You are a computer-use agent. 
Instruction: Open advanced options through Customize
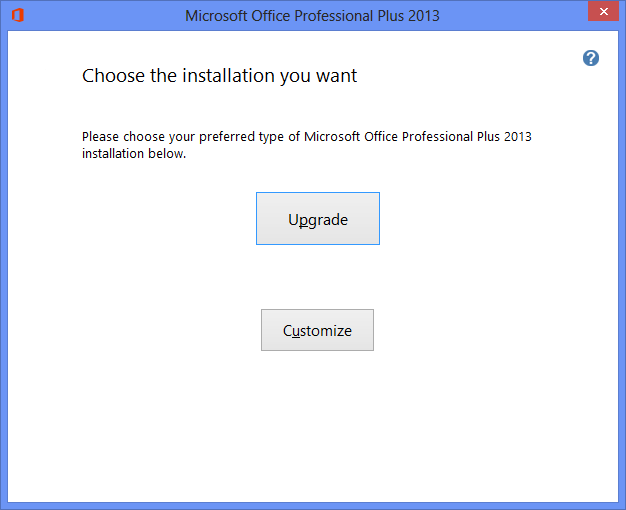coord(317,330)
